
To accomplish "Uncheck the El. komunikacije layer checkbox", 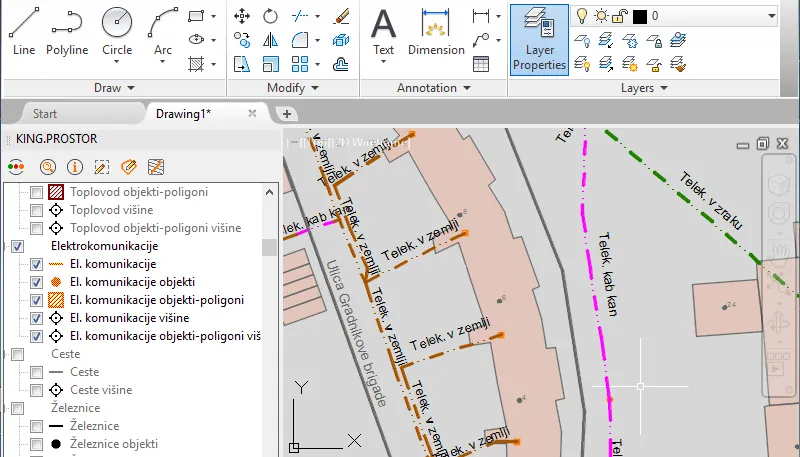I will (x=36, y=264).
